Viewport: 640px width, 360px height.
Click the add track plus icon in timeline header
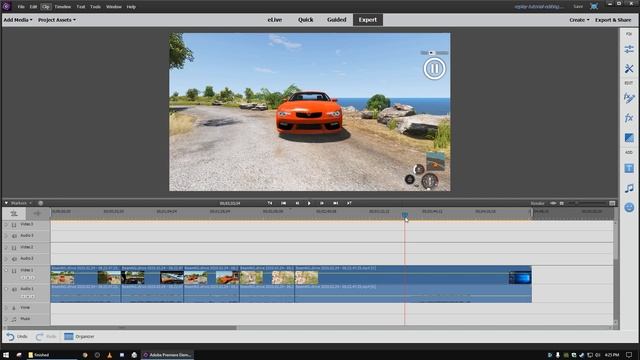37,213
